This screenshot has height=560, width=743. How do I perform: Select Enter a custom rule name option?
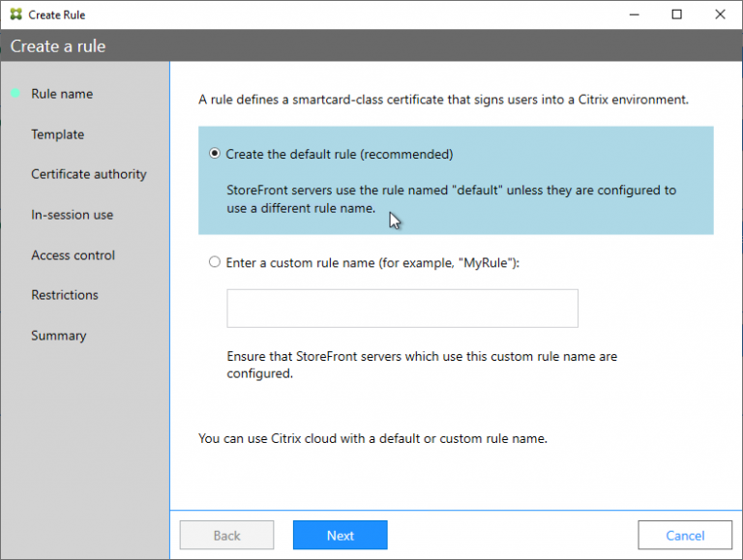(x=215, y=262)
